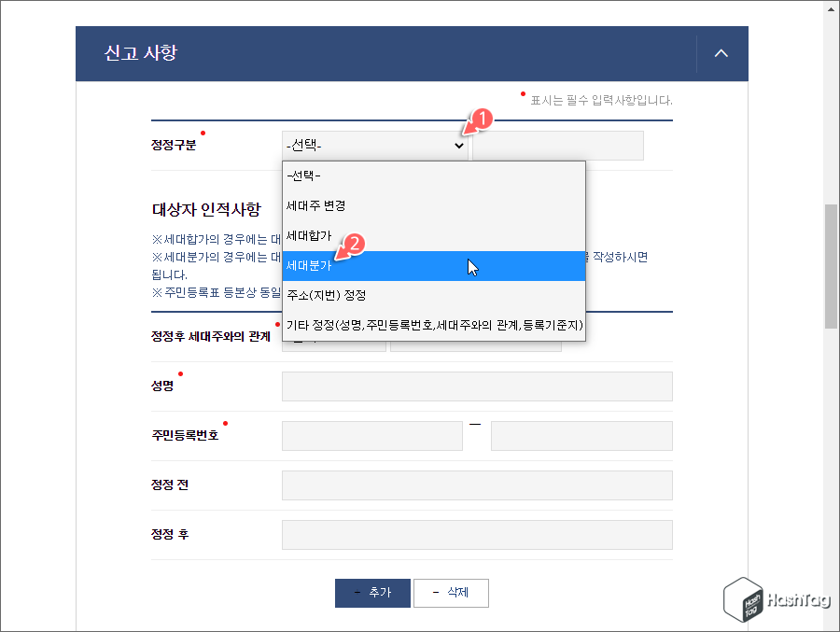The height and width of the screenshot is (632, 840).
Task: Open the 정정구분 dropdown arrow
Action: tap(457, 145)
